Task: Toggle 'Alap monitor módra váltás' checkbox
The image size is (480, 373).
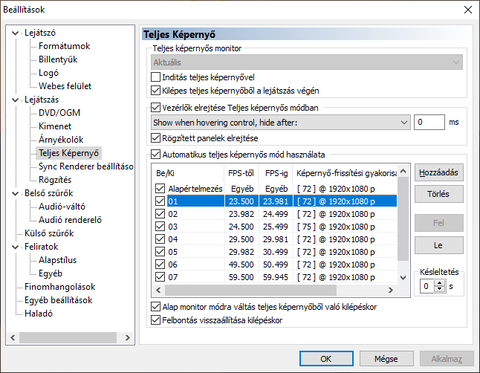Action: click(156, 307)
